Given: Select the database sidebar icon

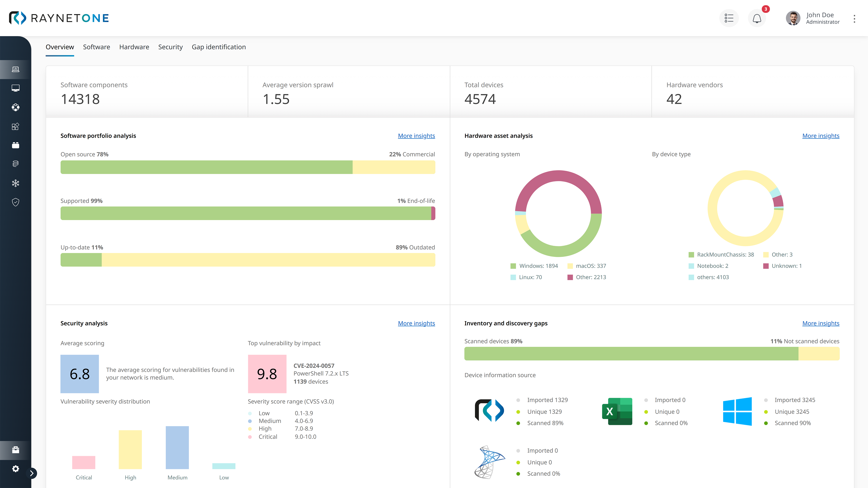Looking at the screenshot, I should tap(16, 164).
